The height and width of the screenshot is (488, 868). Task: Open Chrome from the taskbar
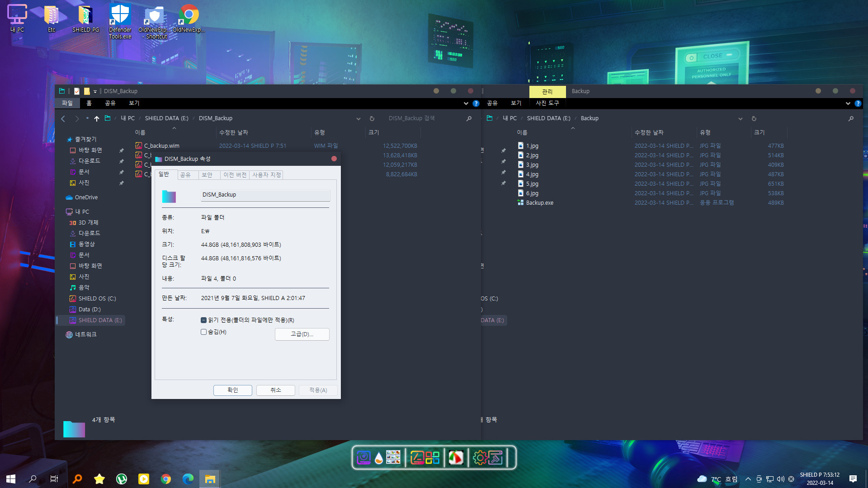pos(165,479)
